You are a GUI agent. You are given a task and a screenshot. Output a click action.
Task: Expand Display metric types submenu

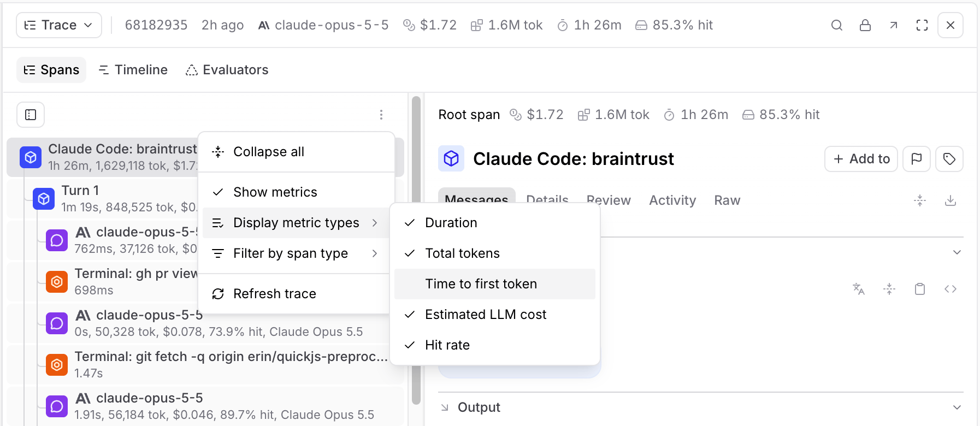point(296,223)
